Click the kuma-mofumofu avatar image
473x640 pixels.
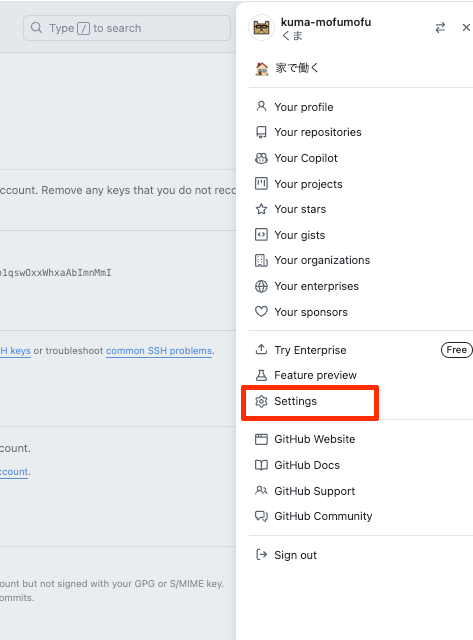(262, 28)
